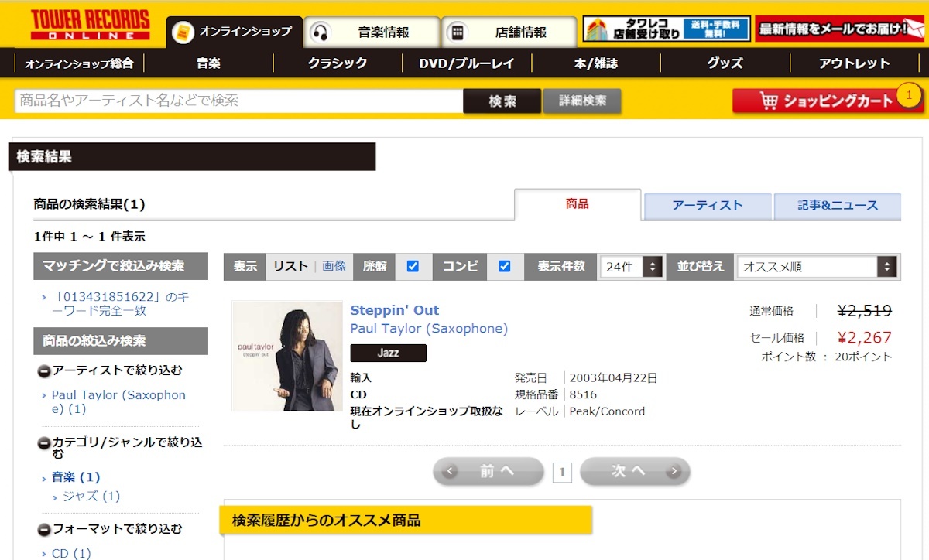Click the catalog number 8516
929x560 pixels.
coord(583,394)
